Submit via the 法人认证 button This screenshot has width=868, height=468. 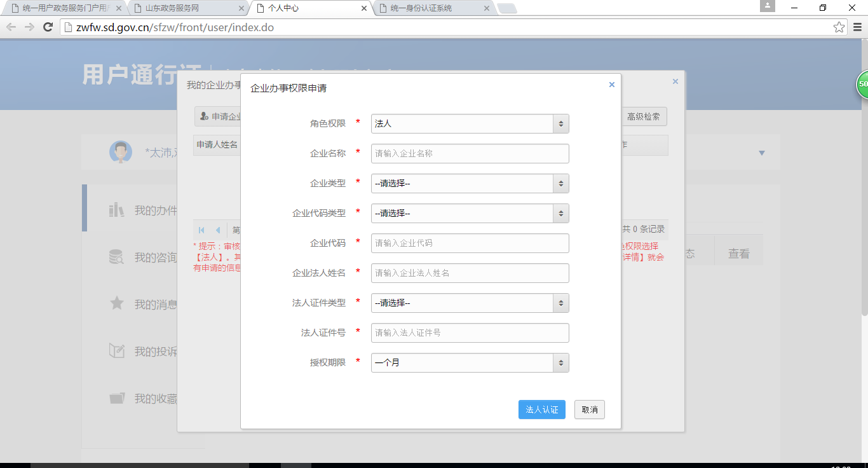(541, 409)
